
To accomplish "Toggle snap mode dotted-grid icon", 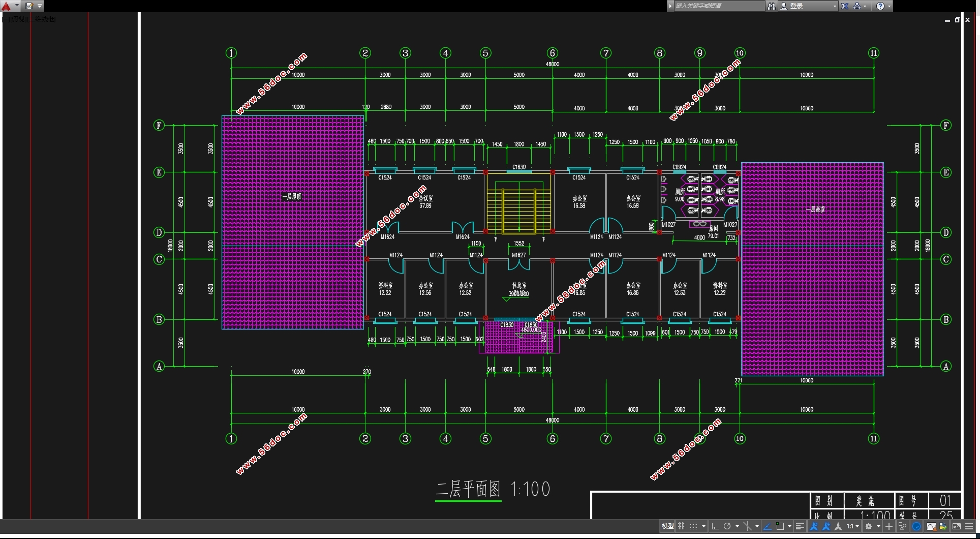I will [693, 526].
